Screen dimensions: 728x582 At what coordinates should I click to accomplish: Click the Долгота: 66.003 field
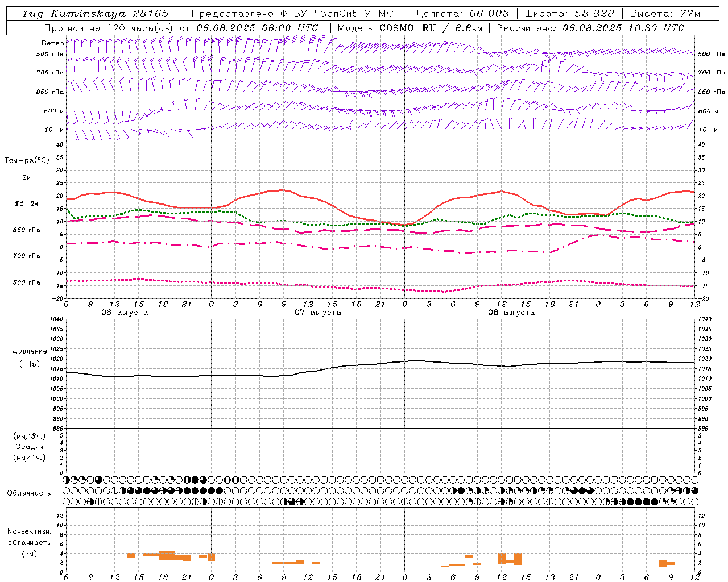pyautogui.click(x=462, y=14)
